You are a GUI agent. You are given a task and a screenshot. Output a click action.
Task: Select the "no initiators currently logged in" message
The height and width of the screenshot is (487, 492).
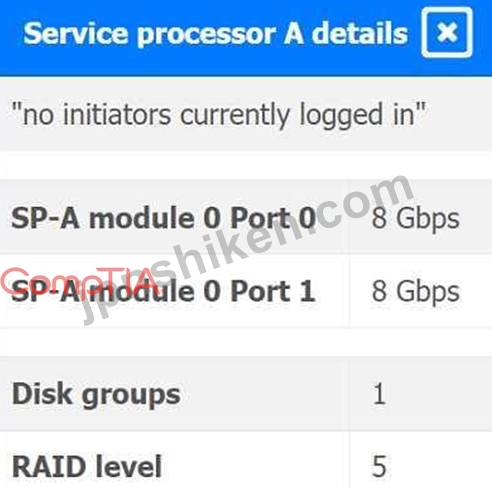pyautogui.click(x=219, y=116)
